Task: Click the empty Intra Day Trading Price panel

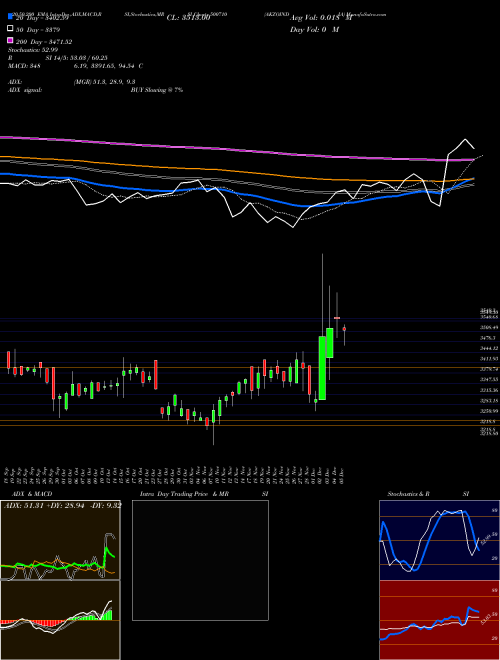Action: (200, 560)
